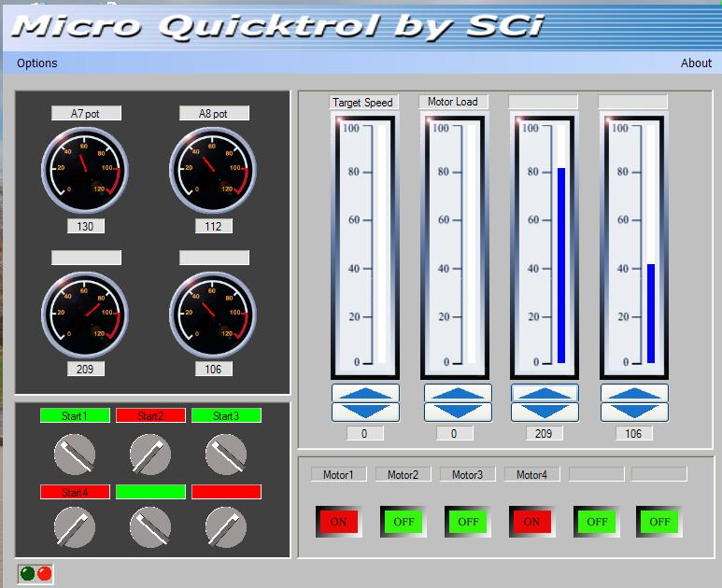
Task: Click the A7 pot gauge dial
Action: pyautogui.click(x=85, y=170)
